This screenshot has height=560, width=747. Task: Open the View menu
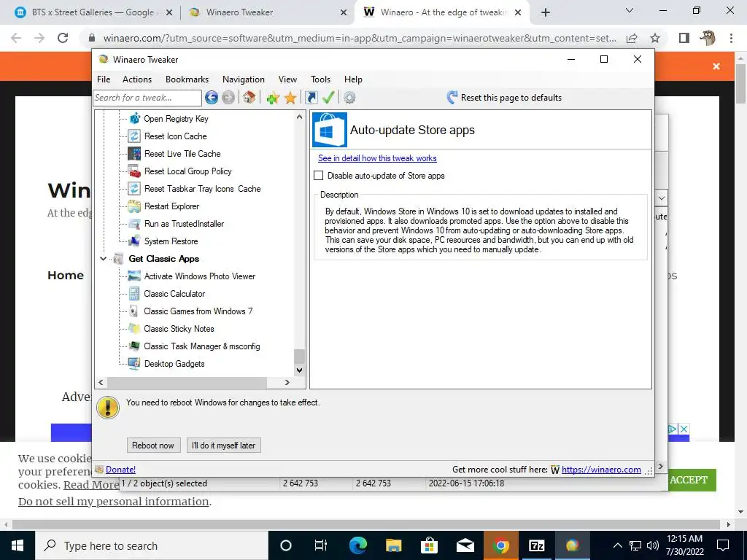[287, 79]
